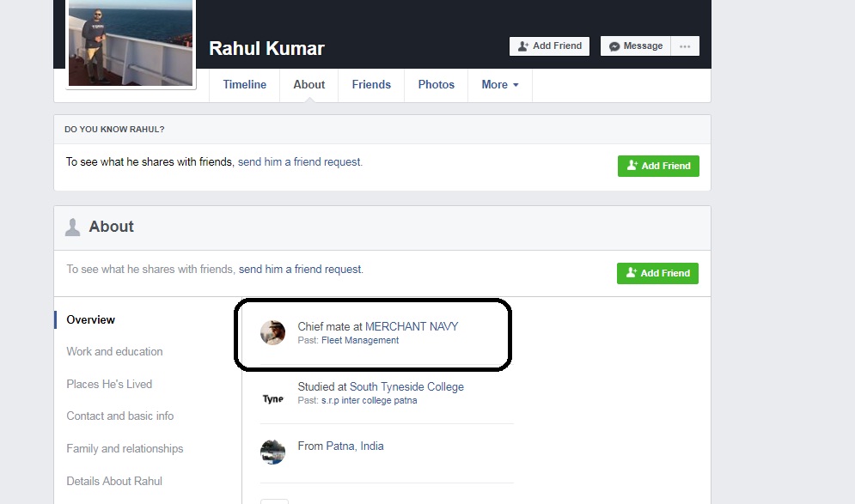Click the Message button in header
855x504 pixels.
pos(636,46)
